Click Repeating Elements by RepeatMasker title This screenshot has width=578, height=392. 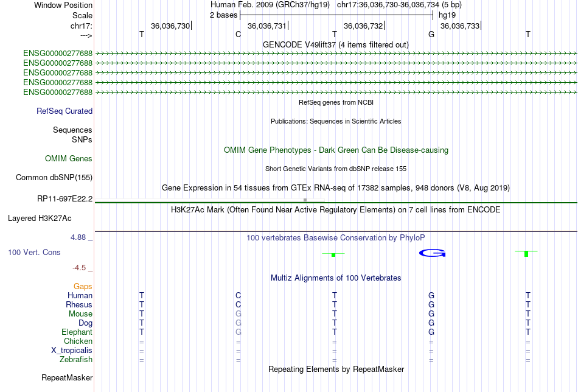coord(336,369)
